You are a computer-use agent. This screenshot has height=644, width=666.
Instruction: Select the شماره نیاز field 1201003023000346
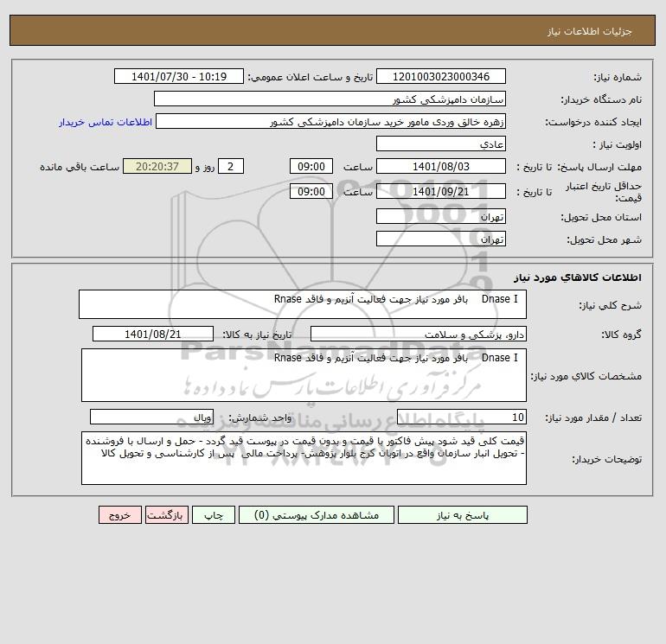441,76
